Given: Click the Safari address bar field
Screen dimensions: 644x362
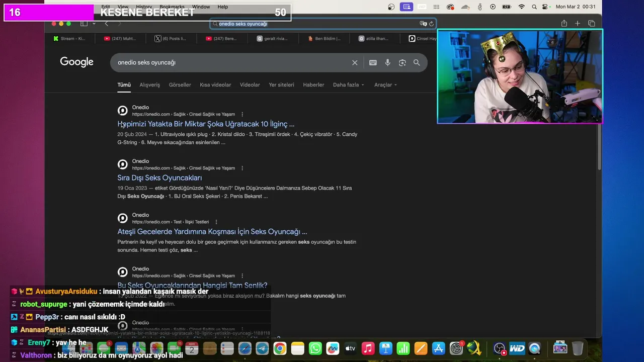Looking at the screenshot, I should click(323, 24).
